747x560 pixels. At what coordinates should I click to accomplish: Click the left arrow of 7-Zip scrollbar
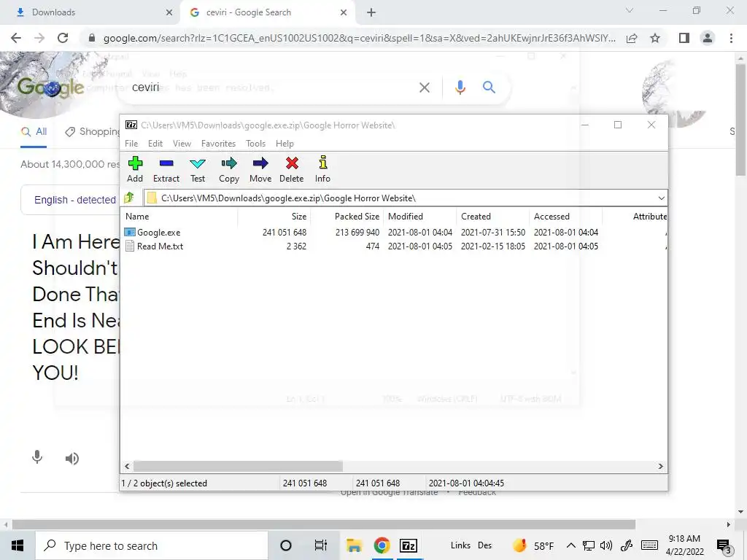coord(127,466)
